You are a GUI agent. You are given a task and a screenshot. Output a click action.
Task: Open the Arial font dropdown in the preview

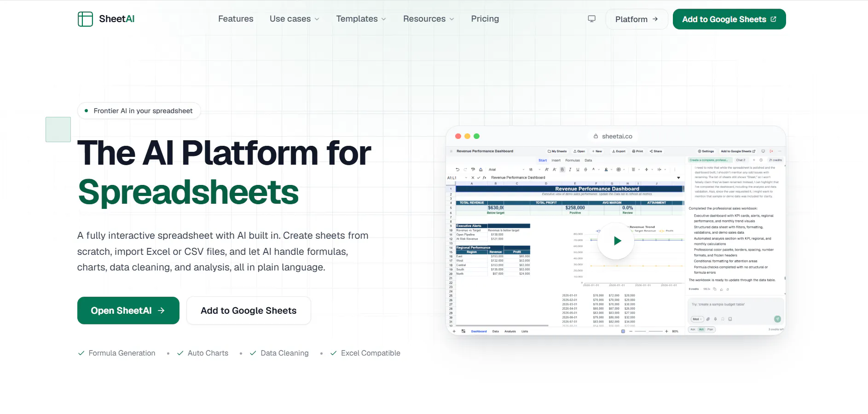click(x=506, y=170)
